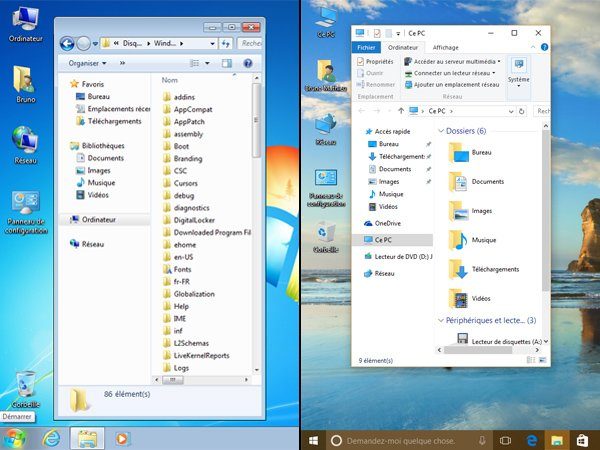Screen dimensions: 600x450
Task: Open the address dropdown arrow in Windows 10 Explorer
Action: click(511, 111)
